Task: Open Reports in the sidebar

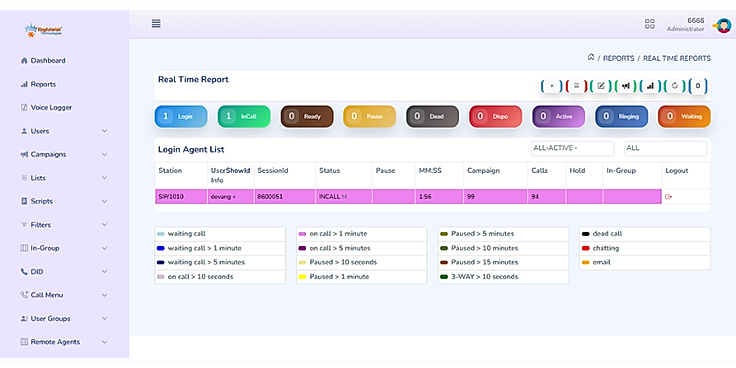Action: point(38,84)
